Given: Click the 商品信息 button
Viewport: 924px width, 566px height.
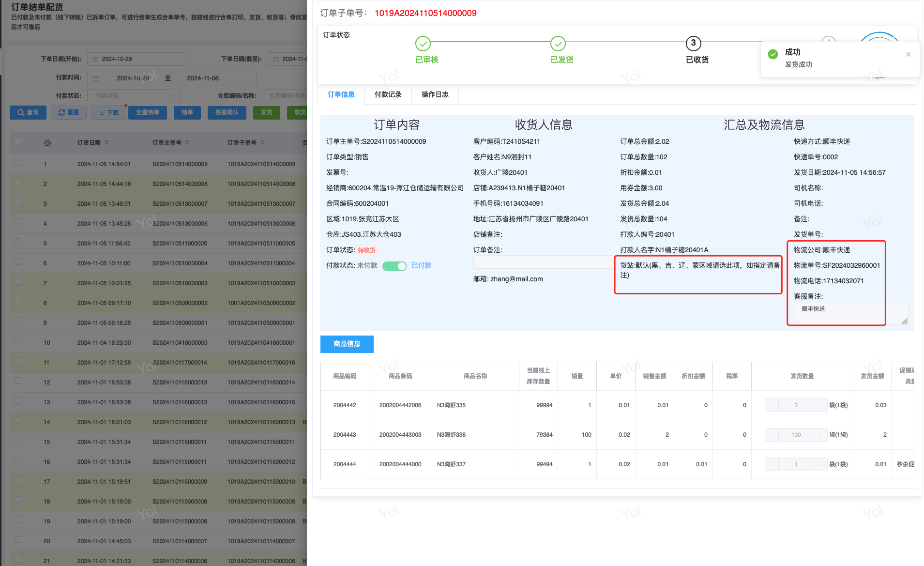Looking at the screenshot, I should coord(347,344).
